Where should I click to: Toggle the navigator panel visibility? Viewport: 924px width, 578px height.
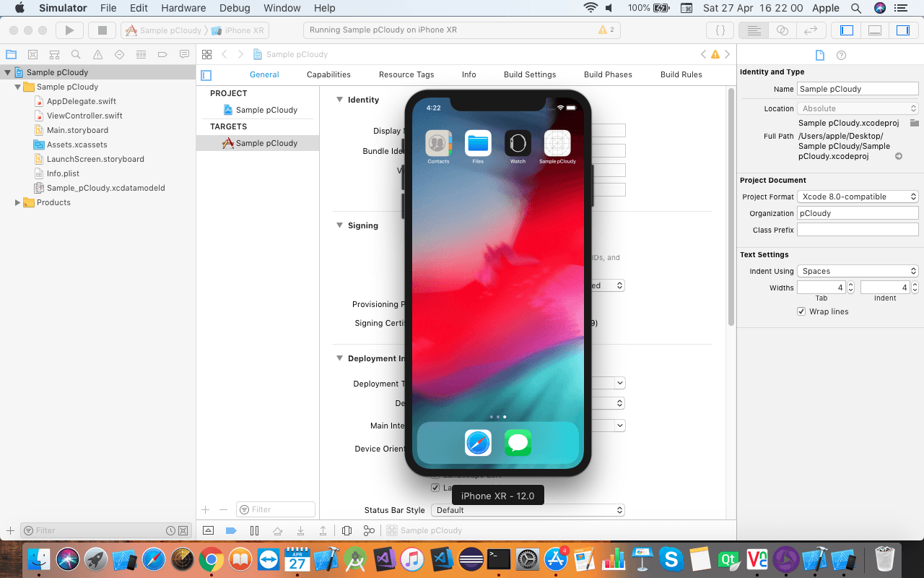(x=847, y=30)
